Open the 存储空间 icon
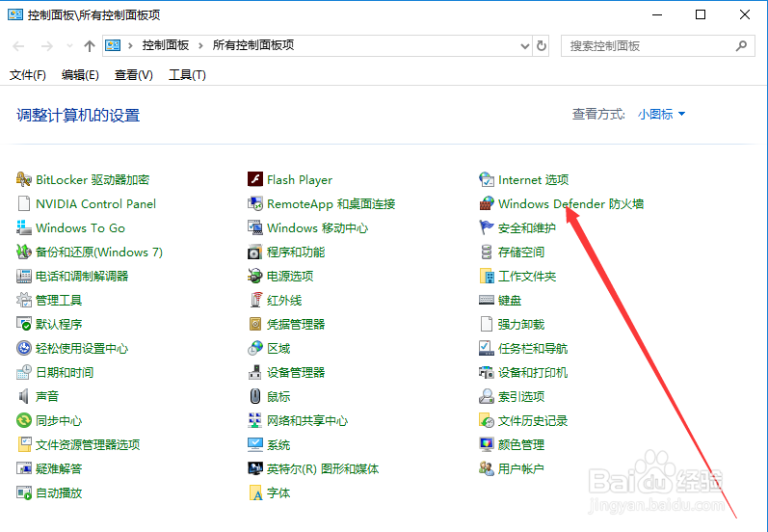The width and height of the screenshot is (768, 532). click(x=487, y=252)
